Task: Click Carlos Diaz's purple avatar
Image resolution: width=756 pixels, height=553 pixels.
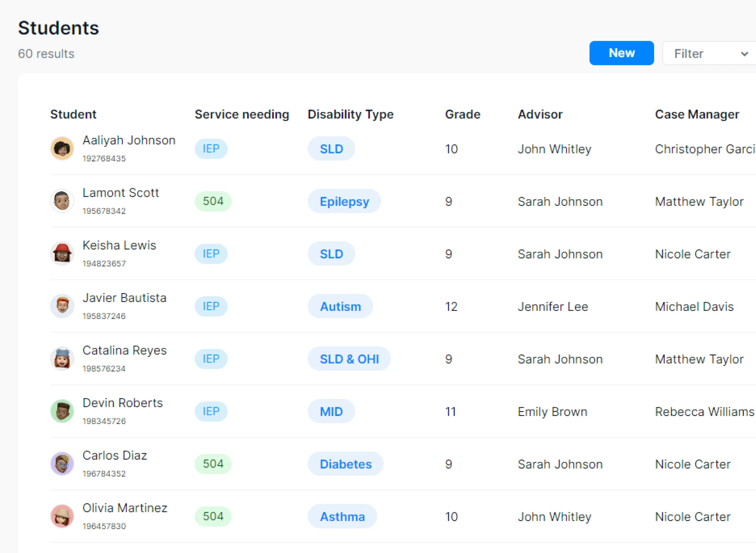Action: (62, 464)
